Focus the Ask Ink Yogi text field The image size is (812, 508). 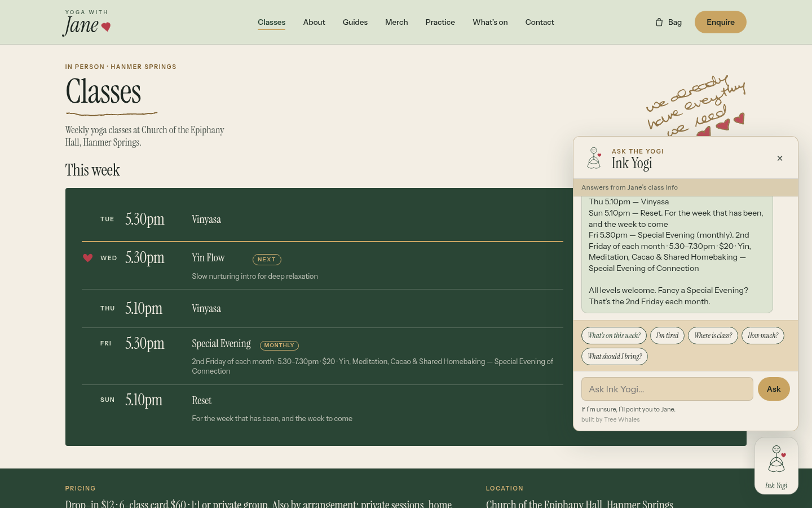coord(667,389)
